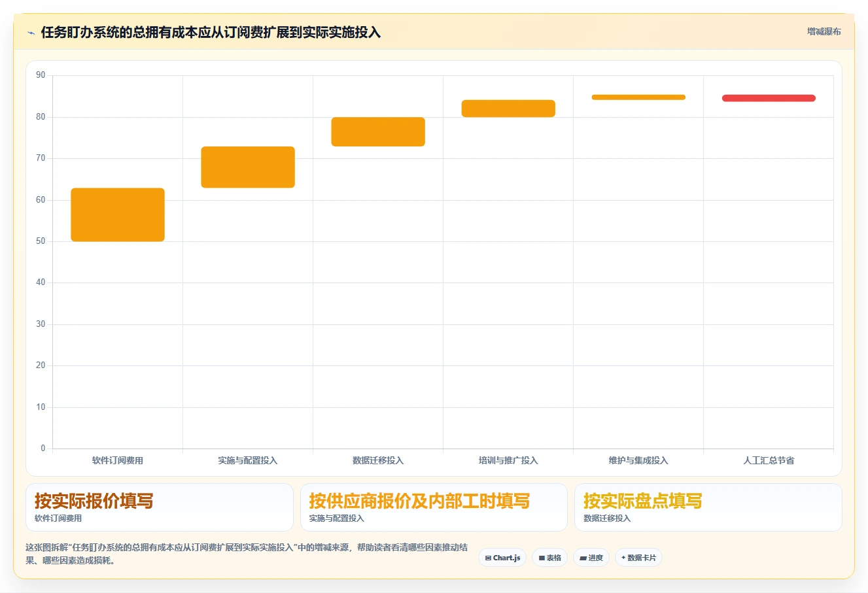Click the Chart.js tag chip
Image resolution: width=868 pixels, height=593 pixels.
point(502,558)
